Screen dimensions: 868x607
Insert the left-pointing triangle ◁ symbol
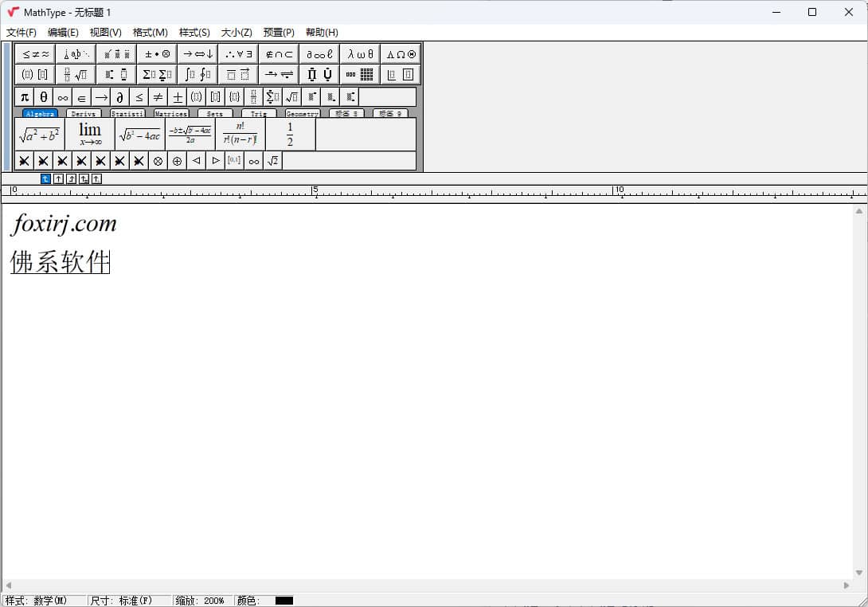196,161
